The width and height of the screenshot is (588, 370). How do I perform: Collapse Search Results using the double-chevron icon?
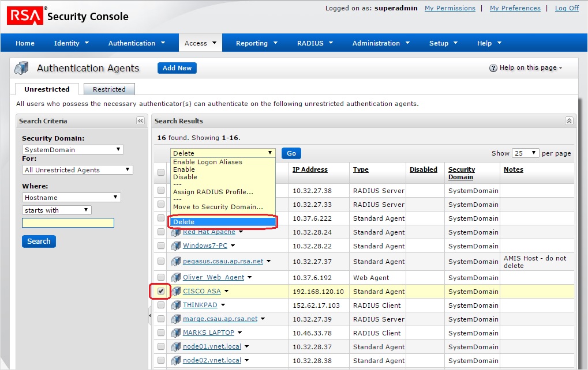pos(569,121)
